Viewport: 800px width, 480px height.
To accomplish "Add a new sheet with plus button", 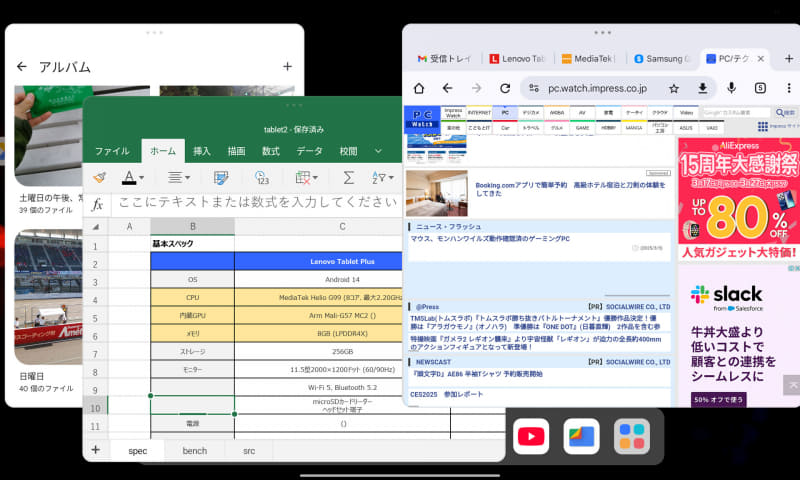I will point(95,450).
